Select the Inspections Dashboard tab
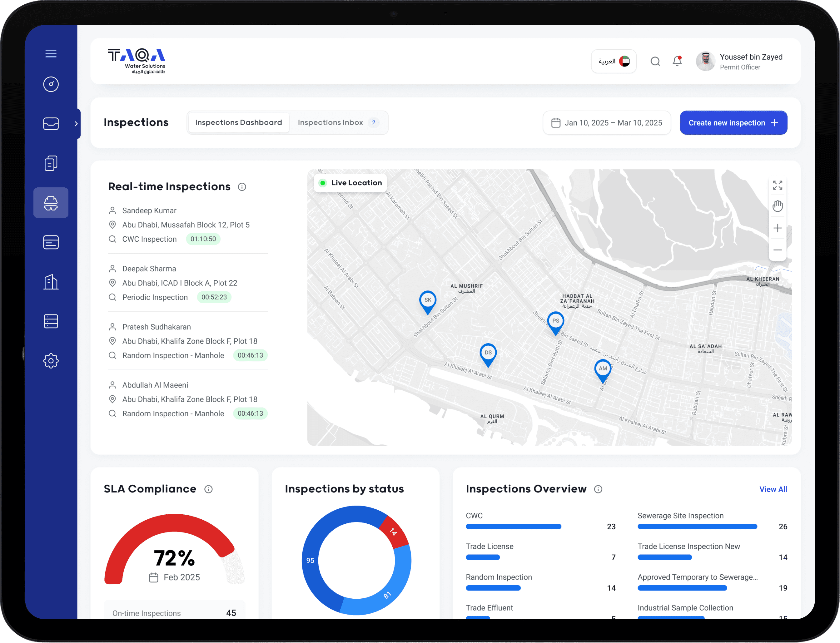Screen dimensions: 840x643 click(239, 122)
